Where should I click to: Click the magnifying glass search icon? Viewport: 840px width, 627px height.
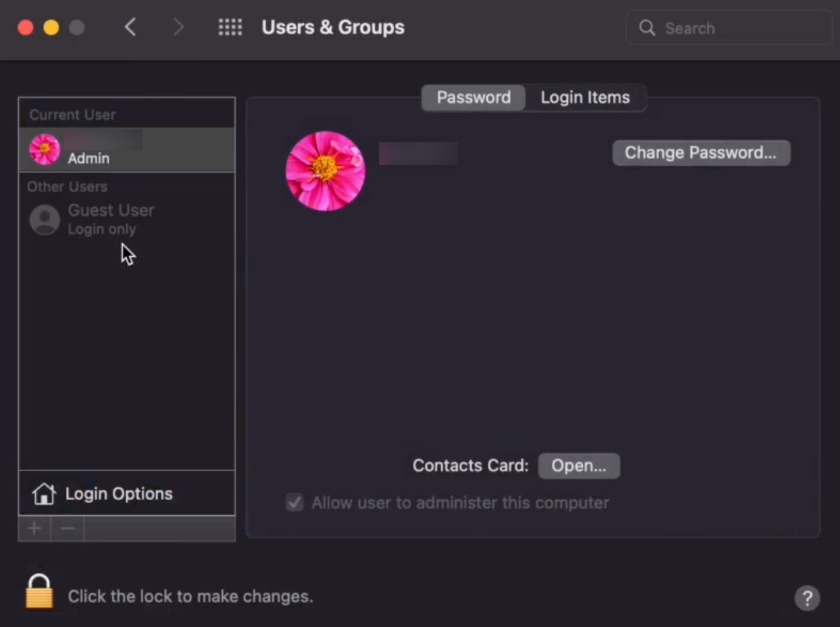pos(647,28)
